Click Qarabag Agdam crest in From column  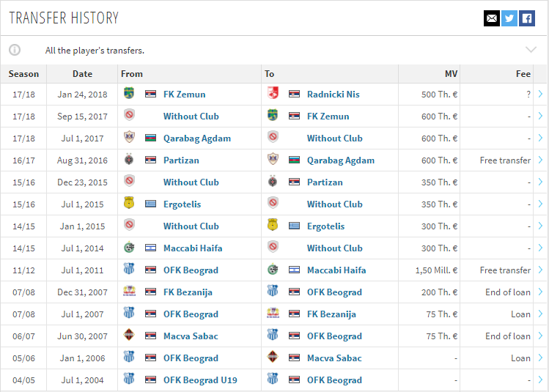[129, 137]
